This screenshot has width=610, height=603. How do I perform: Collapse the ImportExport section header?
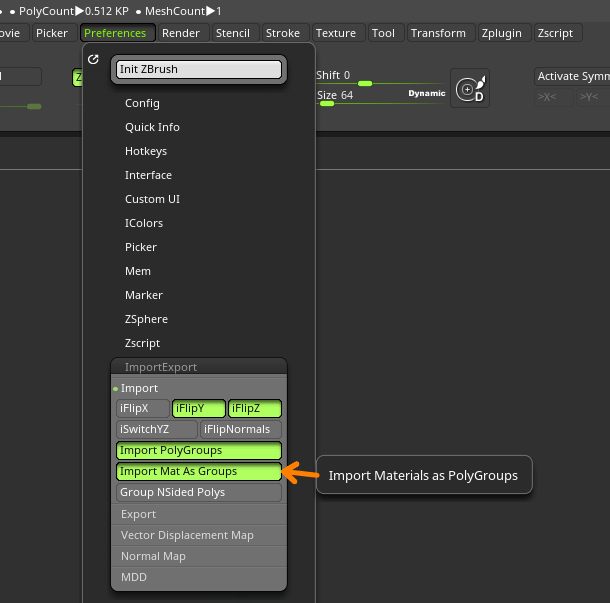click(x=199, y=367)
